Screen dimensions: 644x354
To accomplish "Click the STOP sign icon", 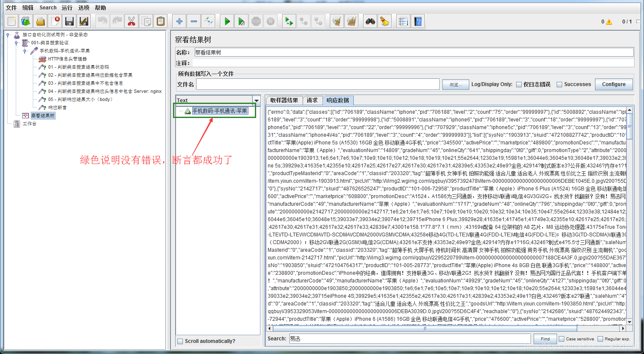I will [256, 21].
